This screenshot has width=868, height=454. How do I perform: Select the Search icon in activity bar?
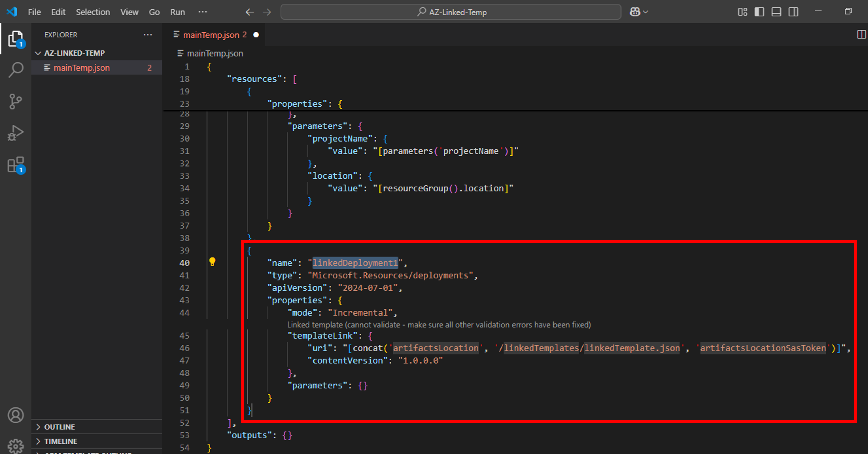coord(15,69)
